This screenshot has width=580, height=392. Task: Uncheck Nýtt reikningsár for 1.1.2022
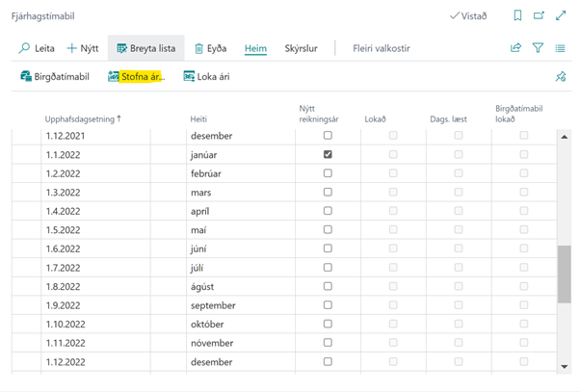tap(328, 154)
